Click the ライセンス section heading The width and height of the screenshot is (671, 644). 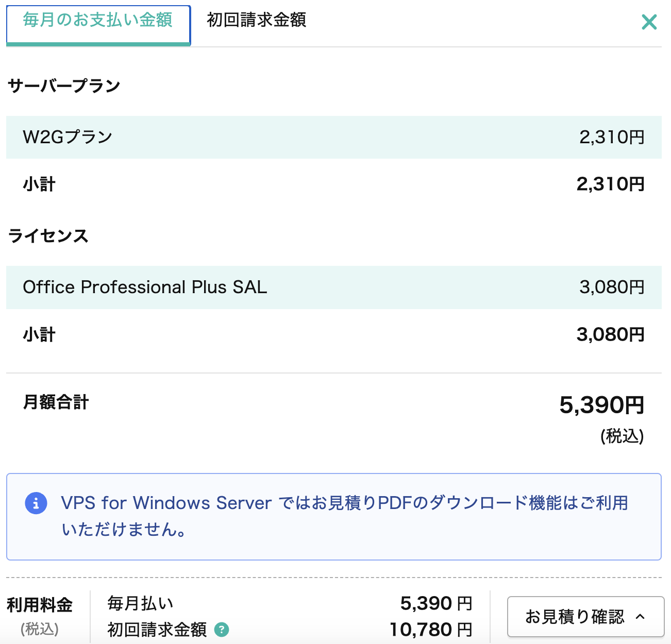tap(48, 236)
